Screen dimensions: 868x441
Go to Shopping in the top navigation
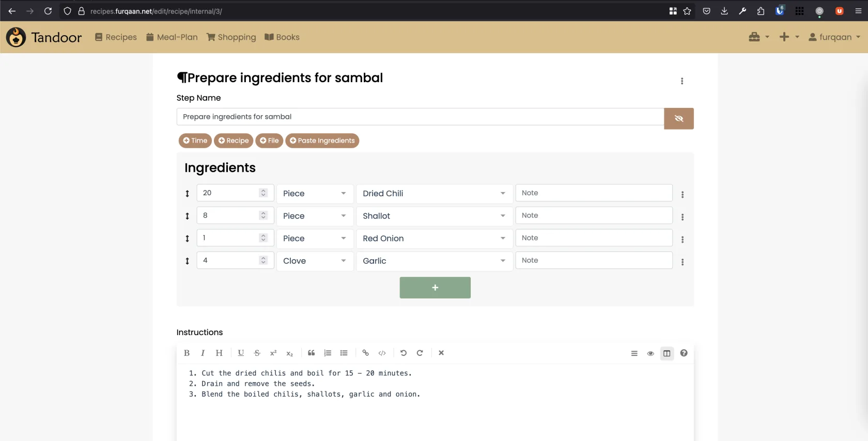click(231, 37)
